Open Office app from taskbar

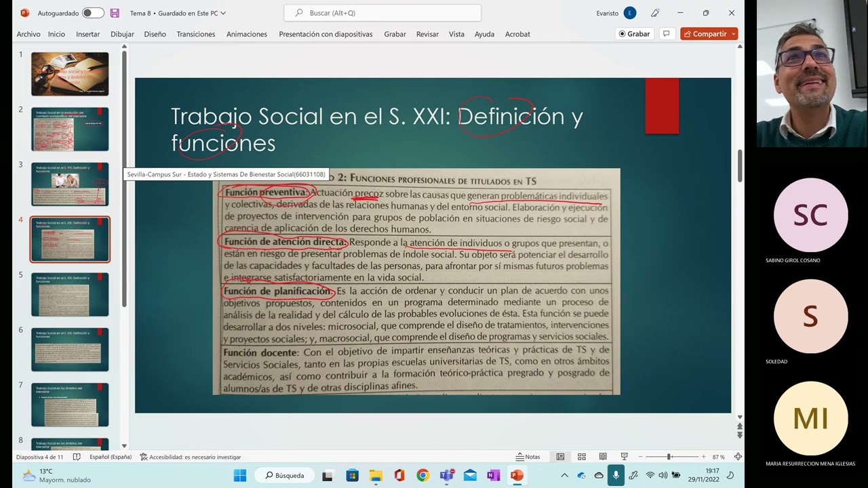[x=399, y=475]
